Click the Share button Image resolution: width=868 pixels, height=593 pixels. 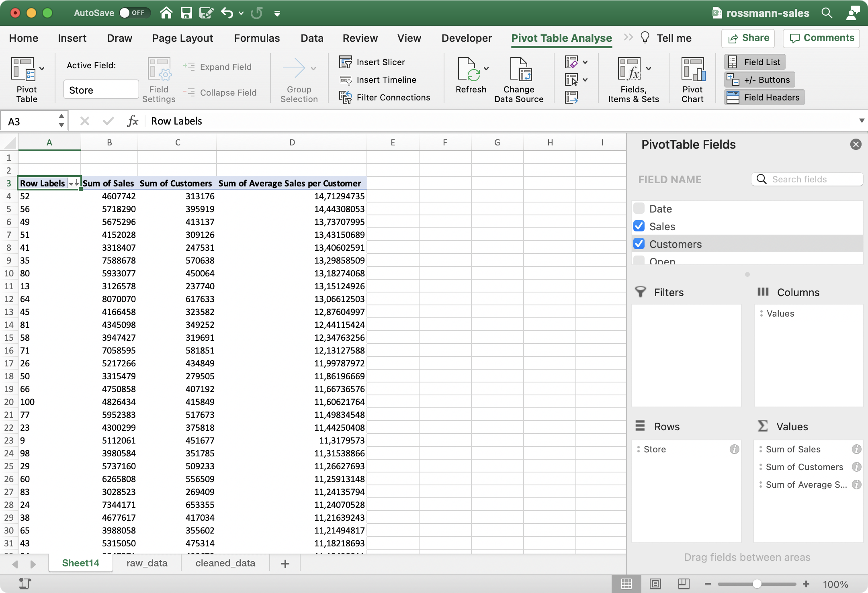pos(748,38)
